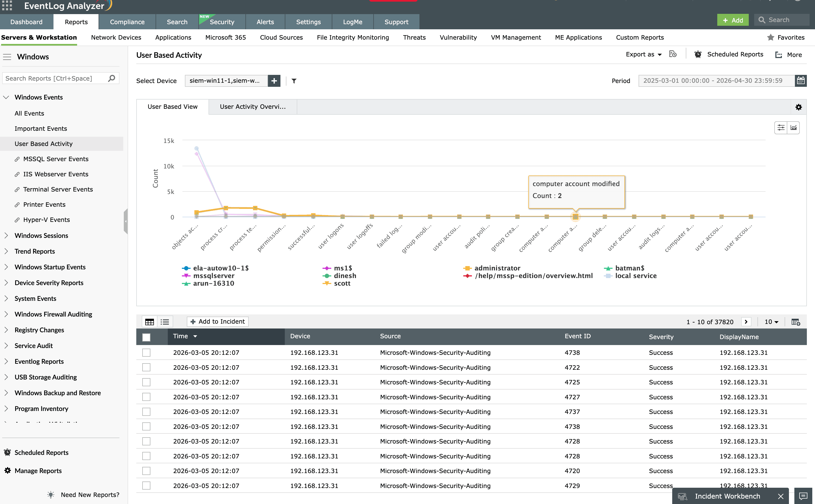Add a device with the plus icon
The width and height of the screenshot is (815, 504).
click(274, 81)
